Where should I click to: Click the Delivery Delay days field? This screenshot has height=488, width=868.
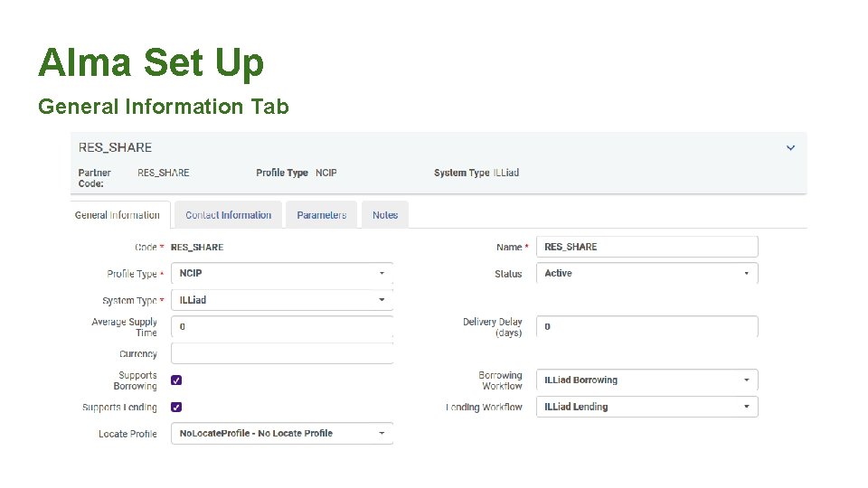[x=646, y=326]
